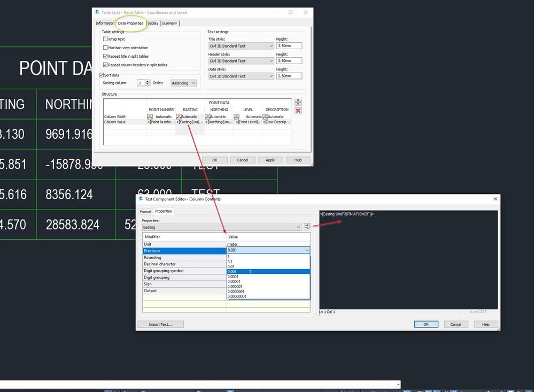Open the Data style dropdown
This screenshot has width=534, height=392.
pyautogui.click(x=241, y=76)
